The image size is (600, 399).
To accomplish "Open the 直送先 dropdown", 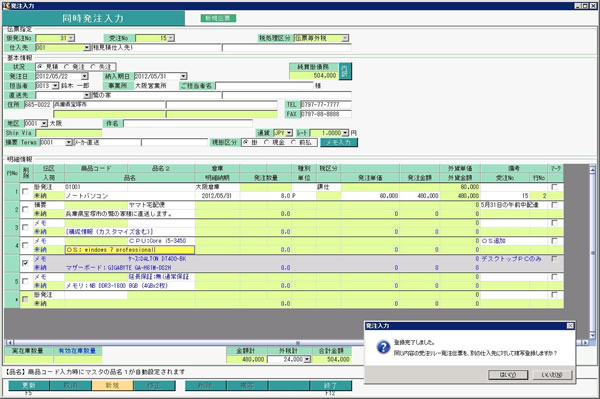I will tap(87, 95).
